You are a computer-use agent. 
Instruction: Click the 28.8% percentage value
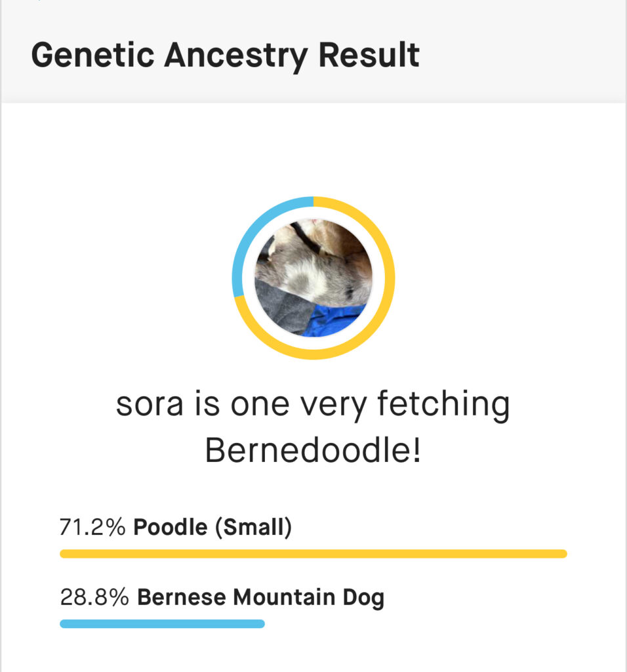pyautogui.click(x=94, y=597)
